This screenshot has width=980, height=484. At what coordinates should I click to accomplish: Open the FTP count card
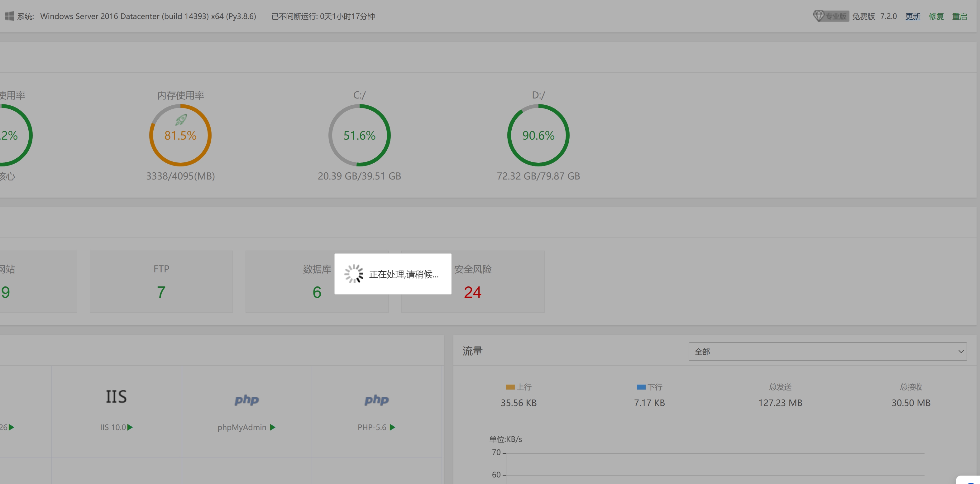161,281
